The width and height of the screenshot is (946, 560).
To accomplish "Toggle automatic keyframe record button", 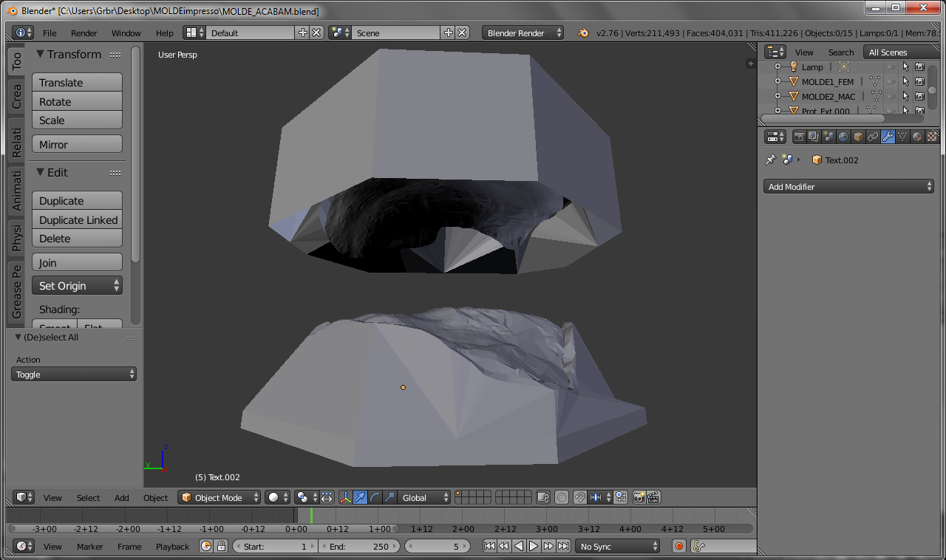I will pyautogui.click(x=679, y=546).
